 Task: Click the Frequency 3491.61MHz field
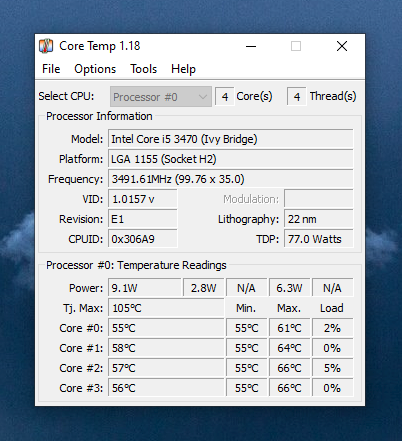(x=231, y=179)
